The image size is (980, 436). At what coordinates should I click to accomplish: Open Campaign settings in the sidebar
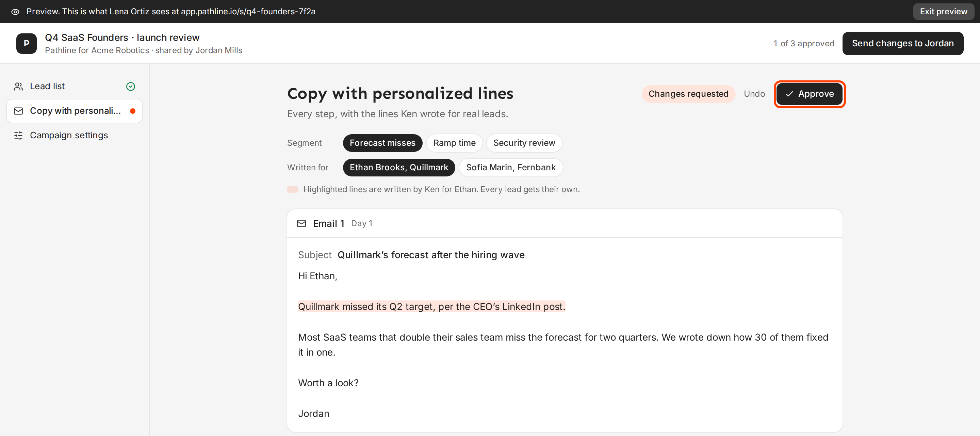75,135
